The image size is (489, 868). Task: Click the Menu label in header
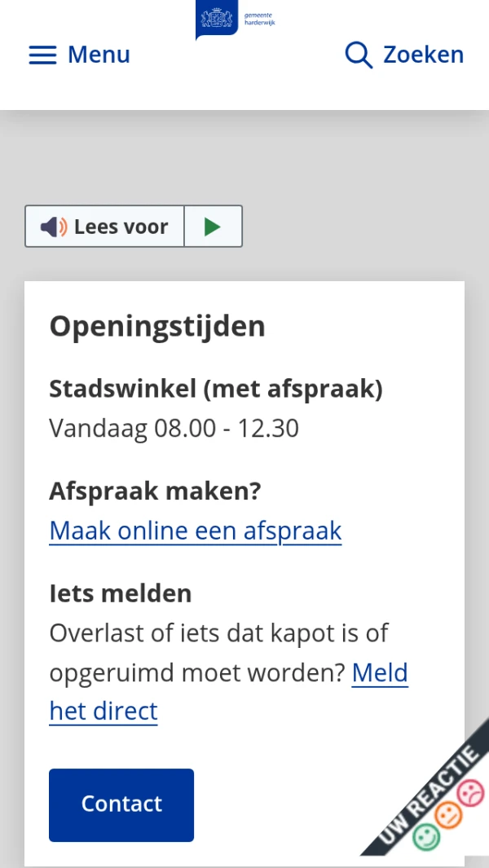coord(99,55)
